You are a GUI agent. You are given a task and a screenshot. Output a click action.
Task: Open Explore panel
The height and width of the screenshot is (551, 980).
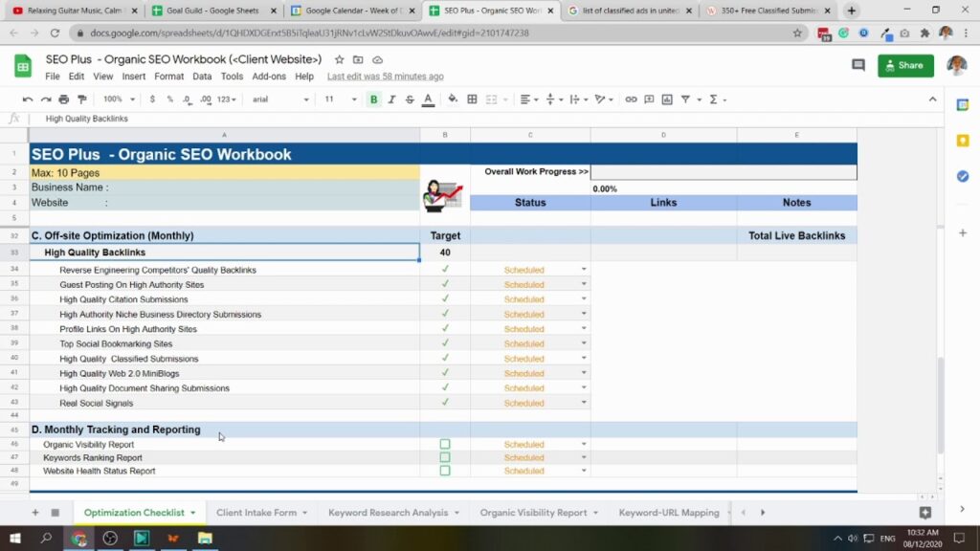(x=925, y=513)
